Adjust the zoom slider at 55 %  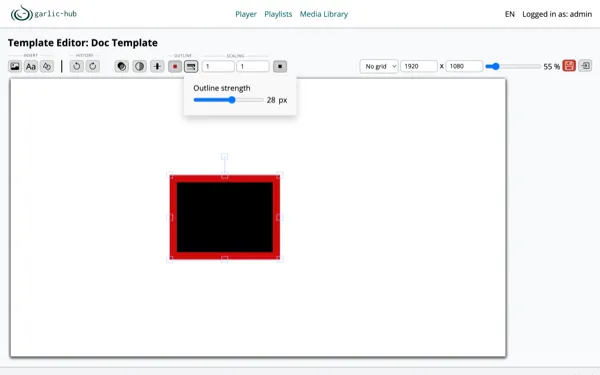pos(513,66)
